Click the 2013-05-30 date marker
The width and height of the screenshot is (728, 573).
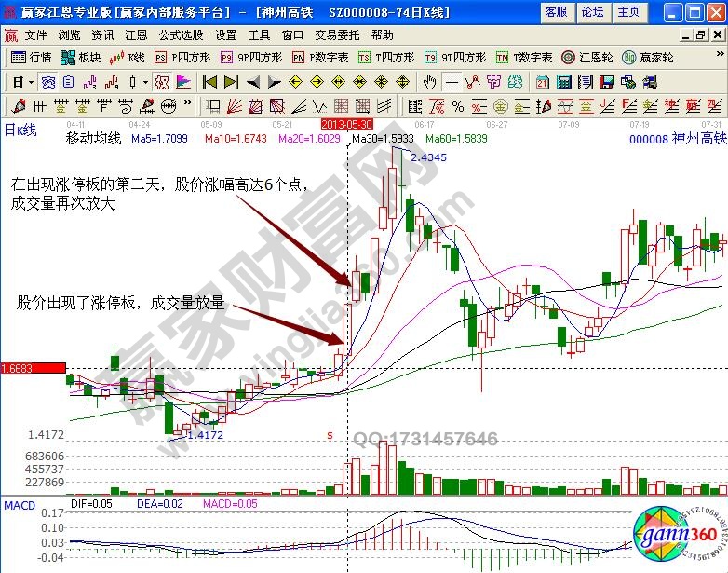tap(346, 124)
